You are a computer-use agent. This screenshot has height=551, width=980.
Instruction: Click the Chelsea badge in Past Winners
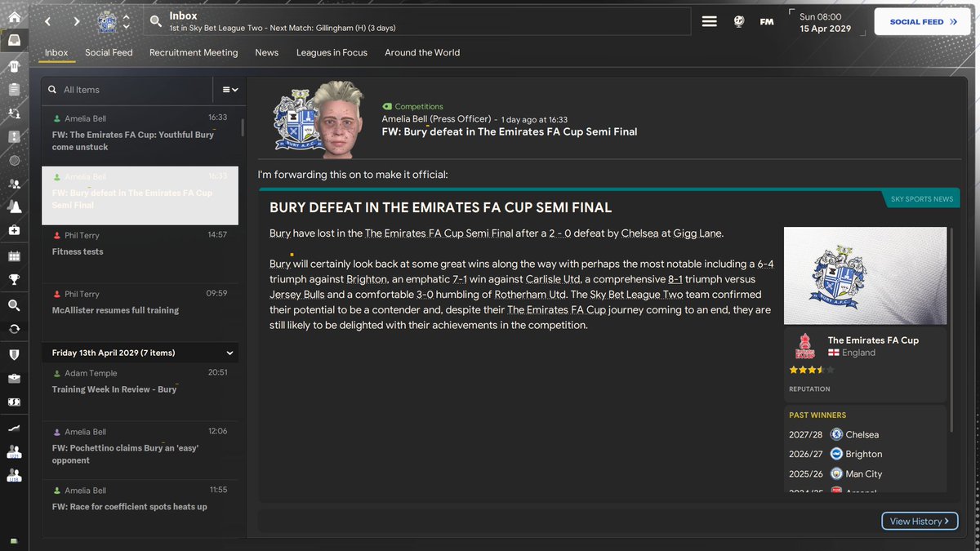(836, 434)
